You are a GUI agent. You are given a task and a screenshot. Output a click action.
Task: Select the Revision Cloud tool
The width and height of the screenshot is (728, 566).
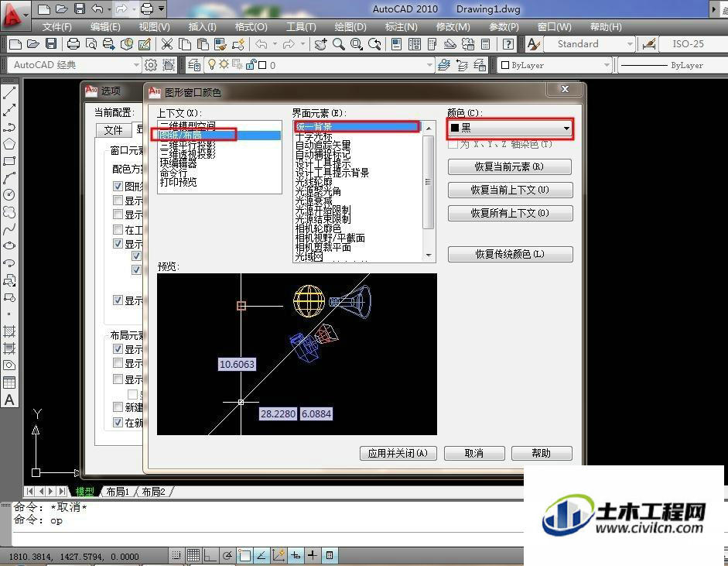pyautogui.click(x=9, y=212)
